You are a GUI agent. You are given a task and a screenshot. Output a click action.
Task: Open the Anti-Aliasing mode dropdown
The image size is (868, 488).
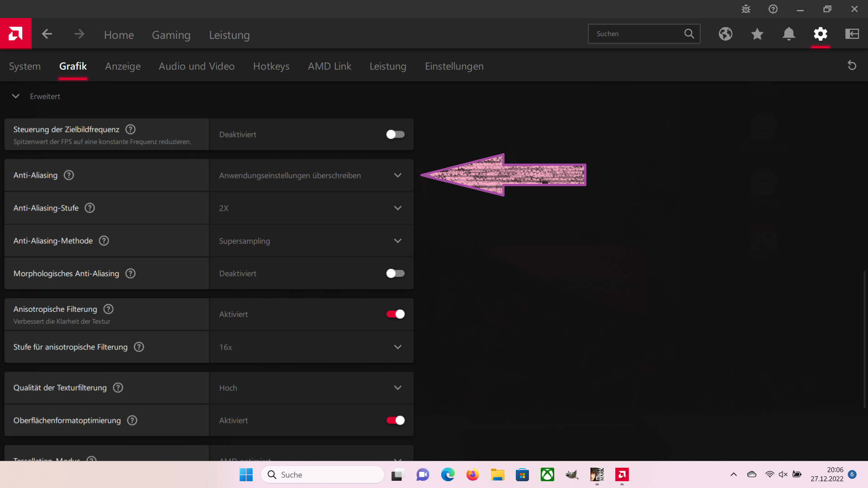[311, 175]
